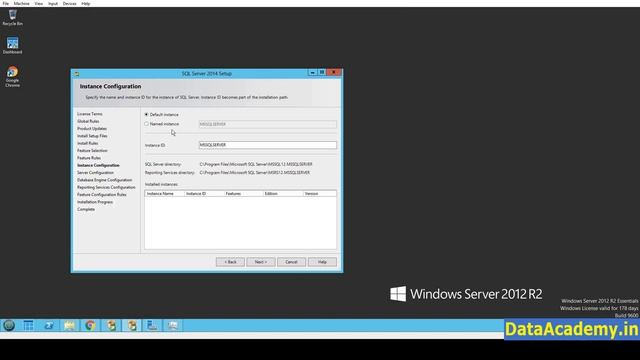Launch PowerShell from the taskbar

point(49,325)
